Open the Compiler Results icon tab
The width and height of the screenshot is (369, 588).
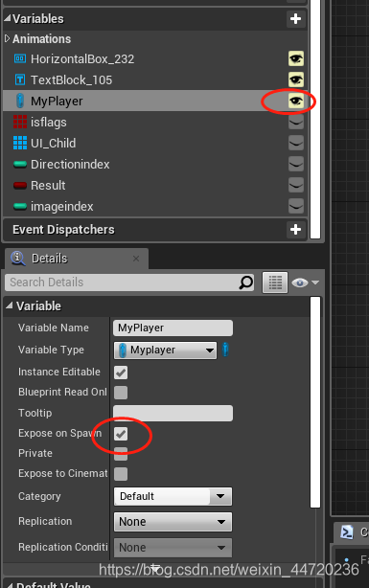(x=347, y=532)
